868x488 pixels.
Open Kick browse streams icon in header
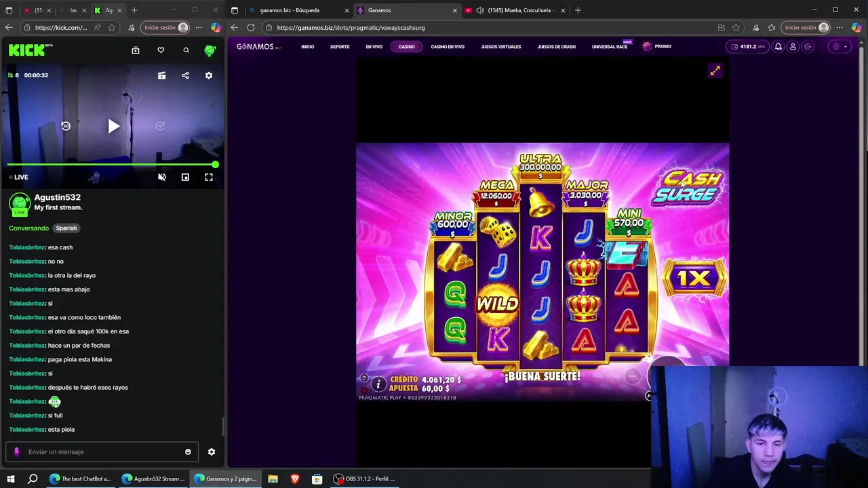pyautogui.click(x=136, y=50)
